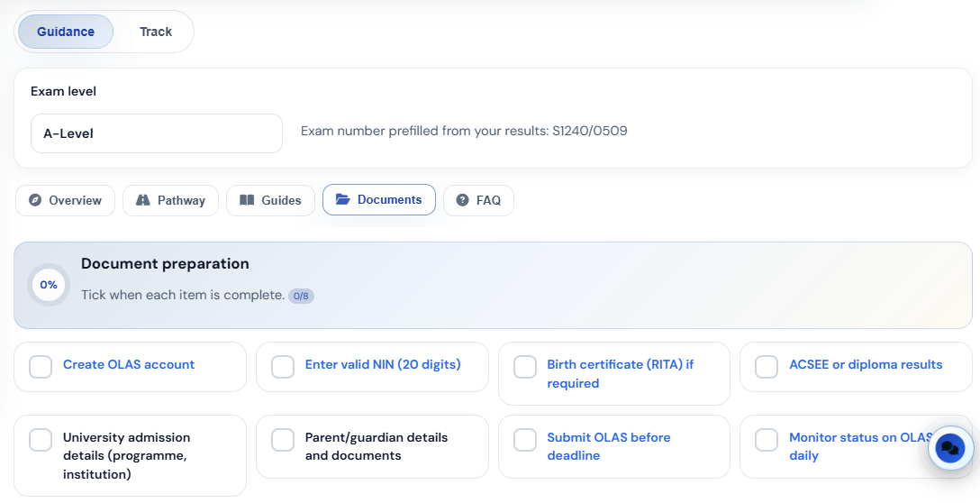Click Parent/guardian details and documents text
The image size is (980, 503).
pyautogui.click(x=377, y=447)
